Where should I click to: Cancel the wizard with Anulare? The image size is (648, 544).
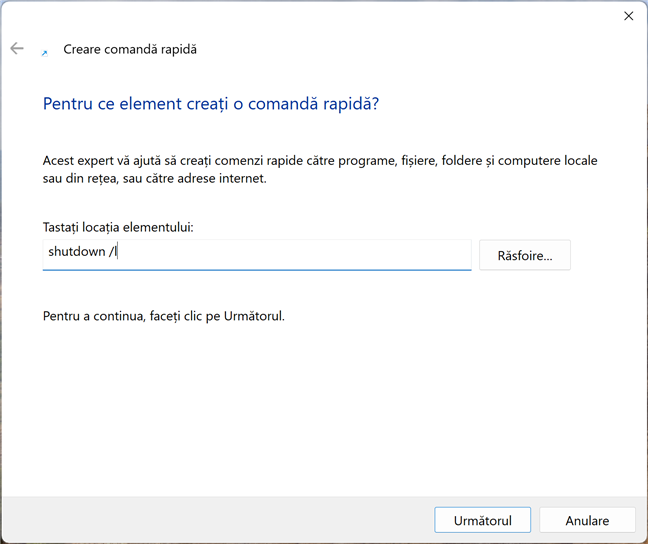tap(587, 520)
